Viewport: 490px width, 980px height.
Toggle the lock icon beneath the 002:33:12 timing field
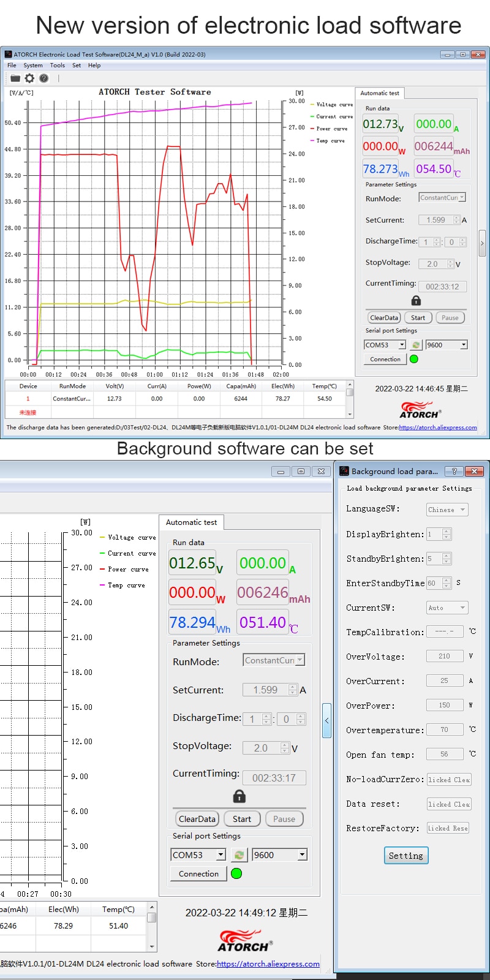click(x=416, y=301)
